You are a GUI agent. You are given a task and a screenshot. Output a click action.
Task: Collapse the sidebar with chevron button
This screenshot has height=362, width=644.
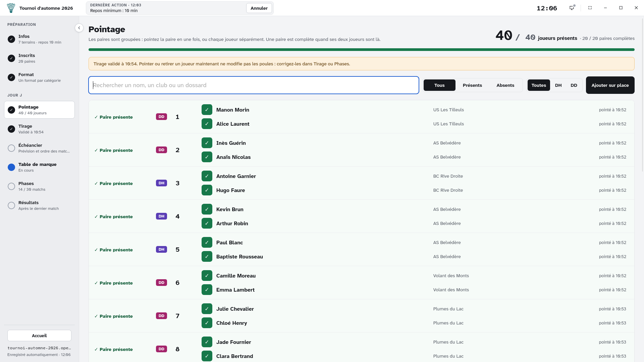click(79, 28)
